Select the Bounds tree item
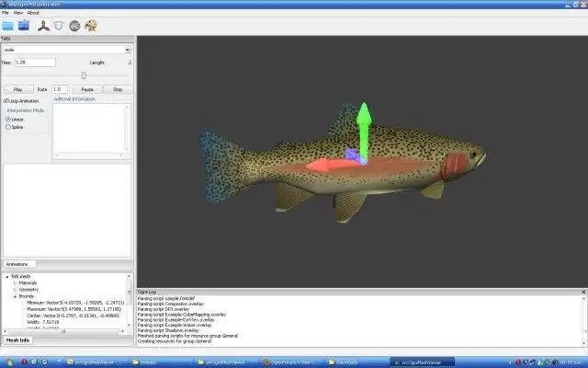This screenshot has height=368, width=588. coord(27,296)
